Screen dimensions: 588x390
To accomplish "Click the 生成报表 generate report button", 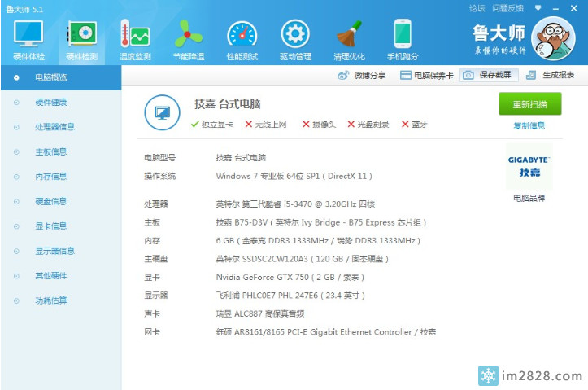I will (551, 75).
